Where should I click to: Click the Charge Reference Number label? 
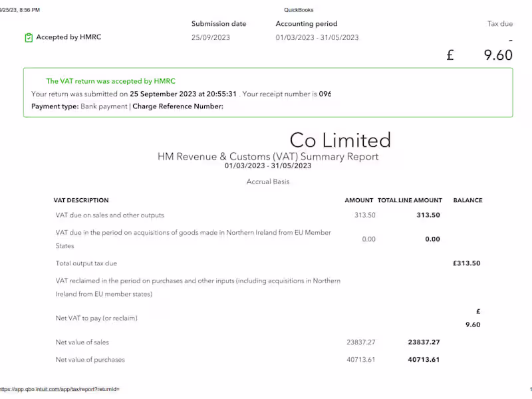point(178,106)
